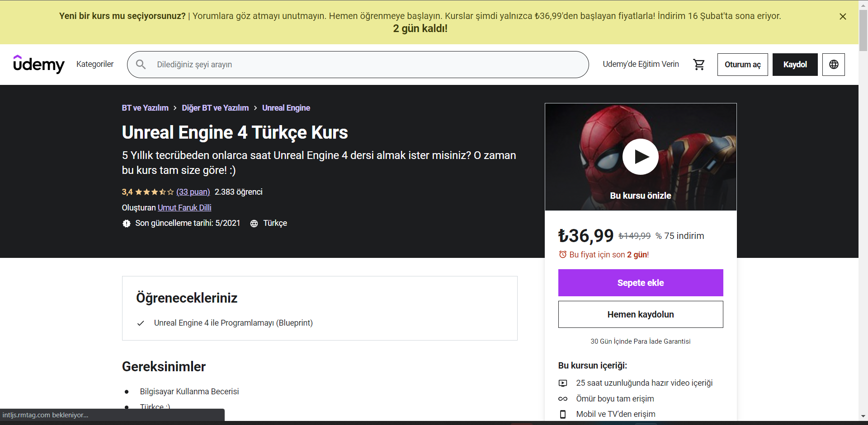Click the "Oturum aç" button
The image size is (868, 425).
point(742,65)
